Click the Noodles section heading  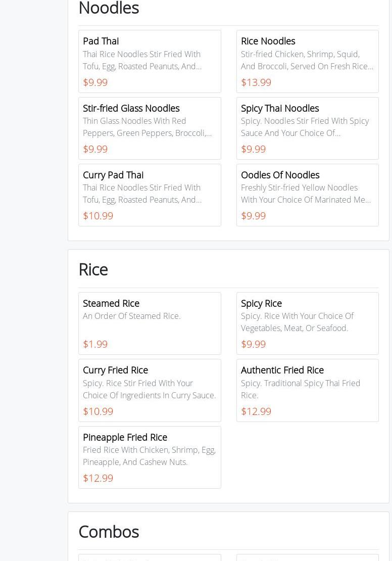pyautogui.click(x=109, y=8)
